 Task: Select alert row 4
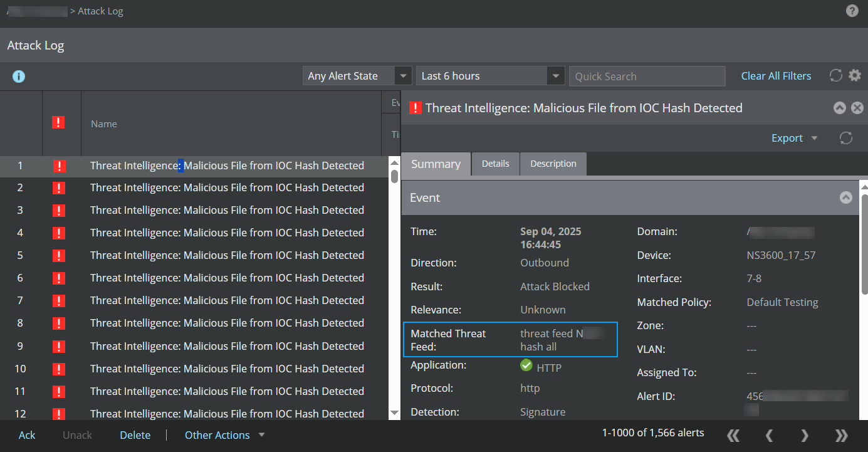point(194,233)
